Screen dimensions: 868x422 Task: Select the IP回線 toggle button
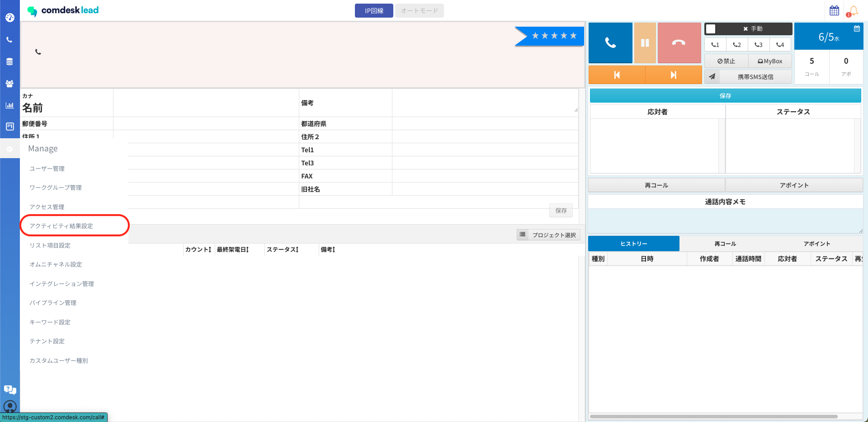pyautogui.click(x=374, y=11)
